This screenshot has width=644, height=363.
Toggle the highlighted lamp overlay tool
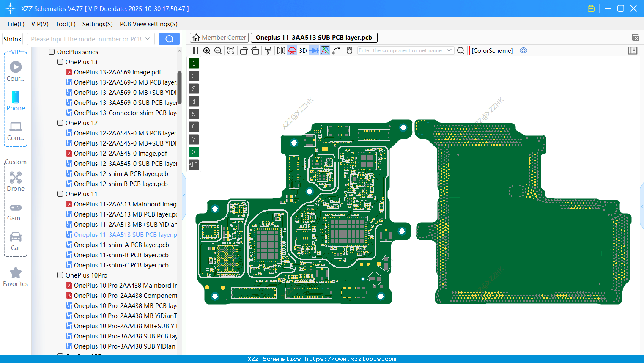tap(292, 50)
